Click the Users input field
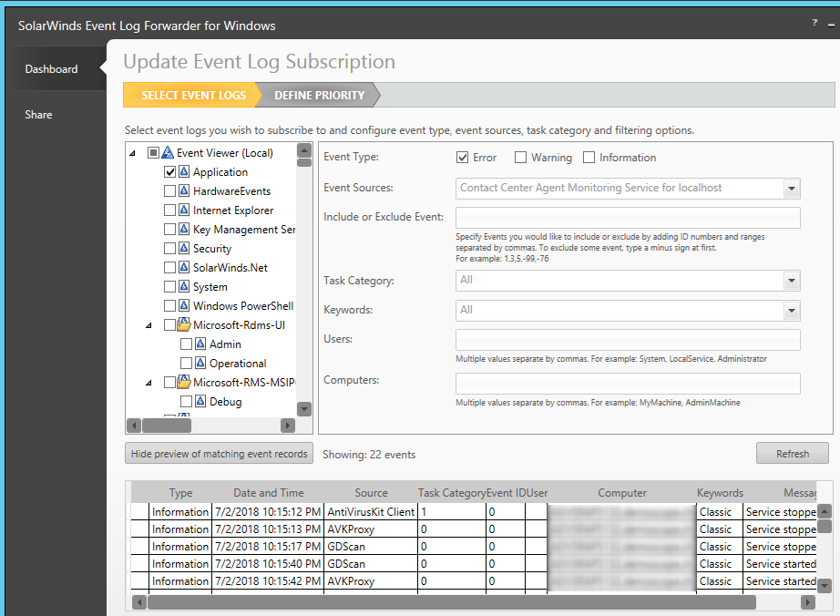 (x=628, y=340)
